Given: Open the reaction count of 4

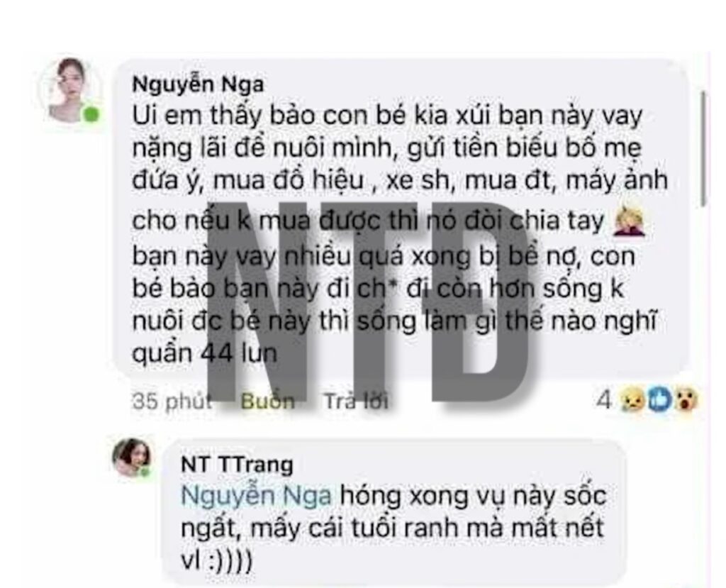Looking at the screenshot, I should [604, 400].
